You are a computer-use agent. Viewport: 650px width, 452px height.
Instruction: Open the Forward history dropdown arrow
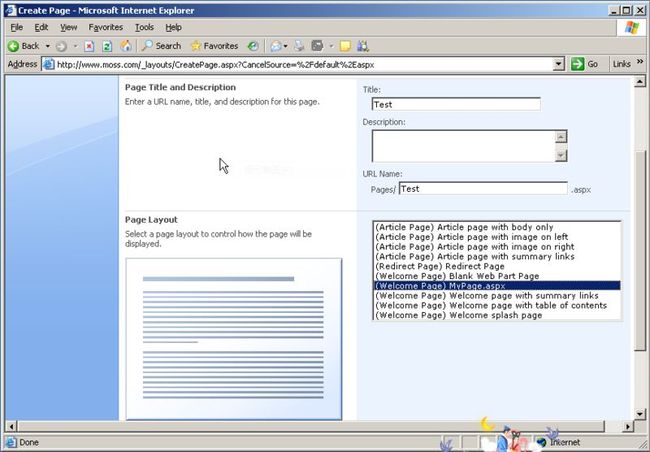(75, 46)
